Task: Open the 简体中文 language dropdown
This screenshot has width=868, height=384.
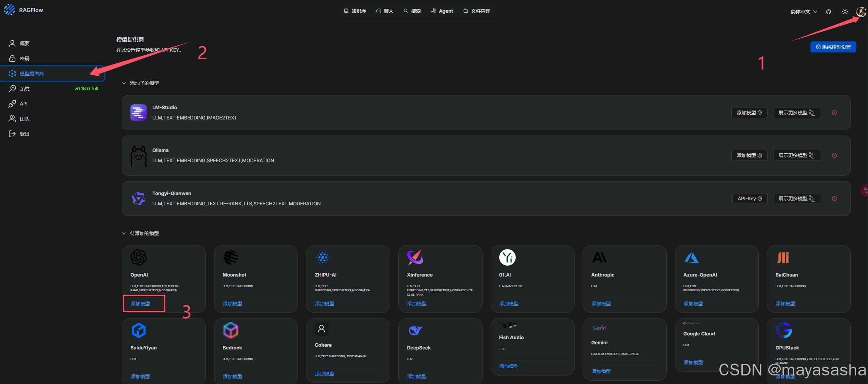Action: click(x=804, y=12)
